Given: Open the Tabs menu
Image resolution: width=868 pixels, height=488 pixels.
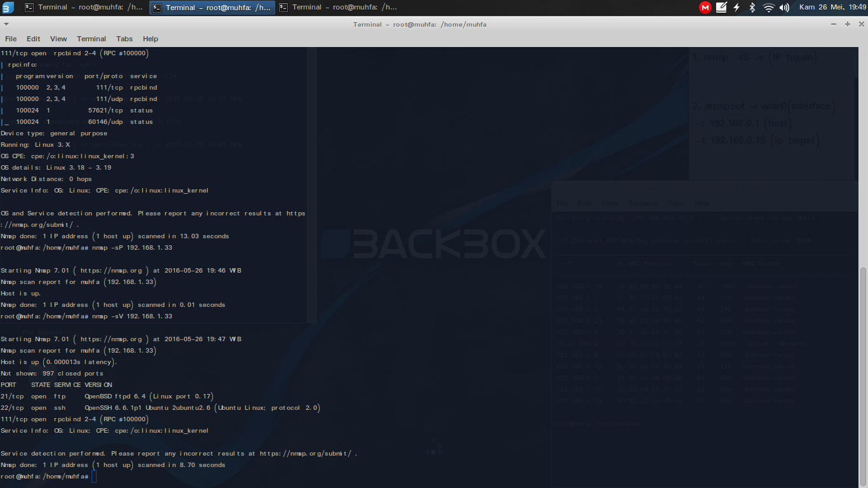Looking at the screenshot, I should pos(125,39).
